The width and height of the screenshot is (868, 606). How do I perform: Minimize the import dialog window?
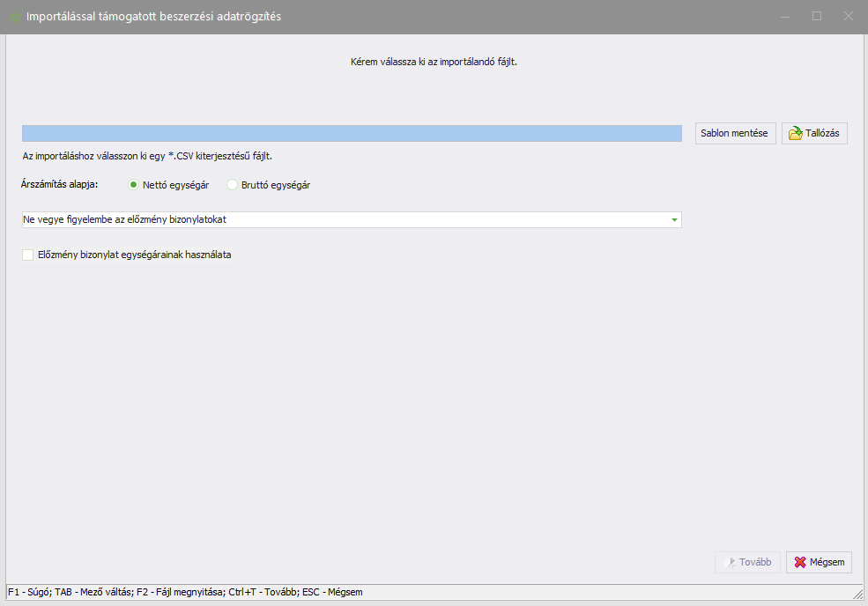click(x=784, y=16)
